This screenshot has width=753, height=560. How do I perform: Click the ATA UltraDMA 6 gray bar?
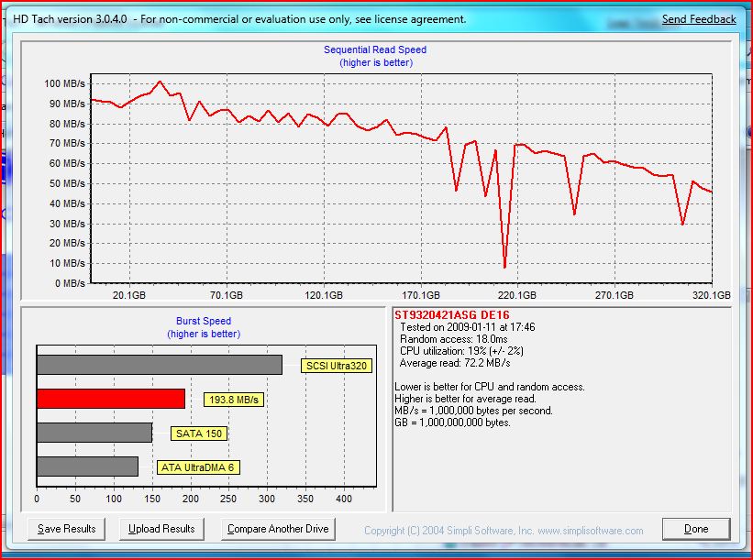point(87,467)
